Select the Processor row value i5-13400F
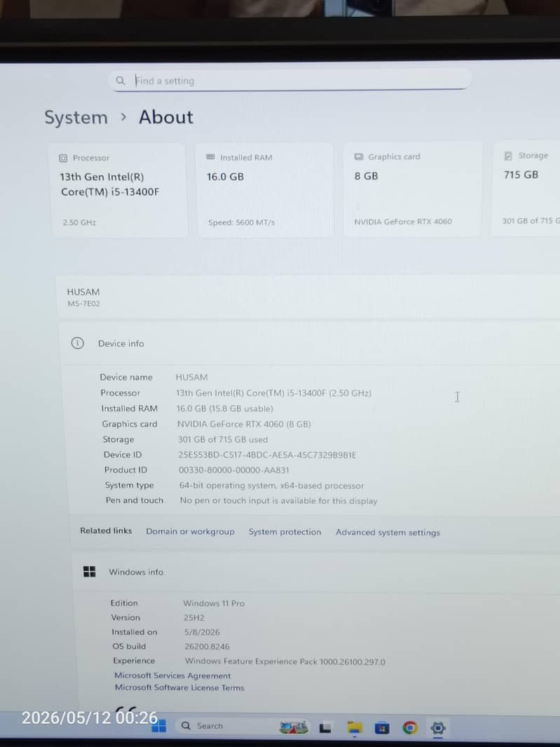This screenshot has width=560, height=747. (x=273, y=393)
